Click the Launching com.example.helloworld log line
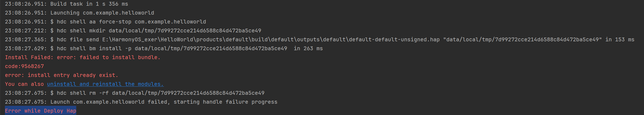 coord(80,13)
